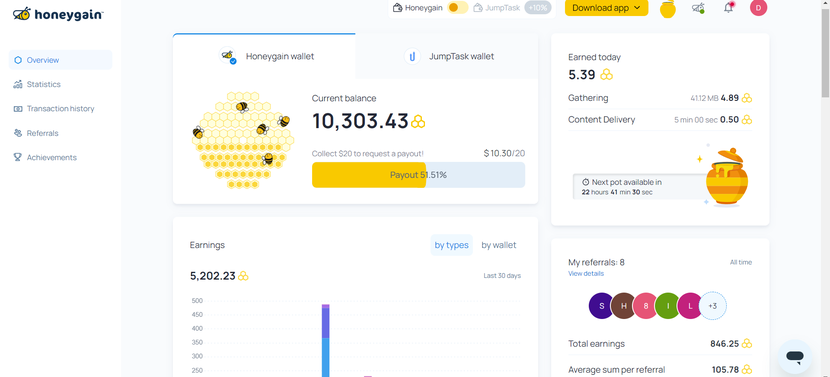Select earnings by types
Screen dimensions: 830x377
point(452,245)
